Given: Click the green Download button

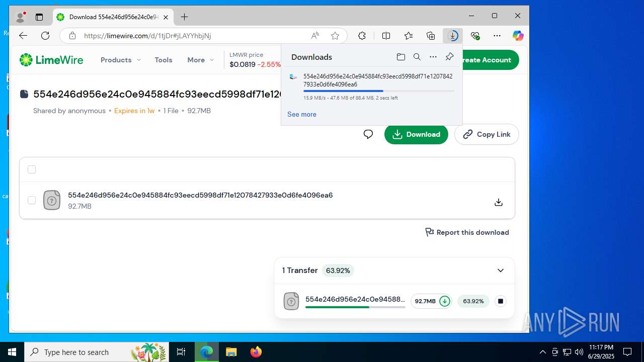Looking at the screenshot, I should (416, 134).
